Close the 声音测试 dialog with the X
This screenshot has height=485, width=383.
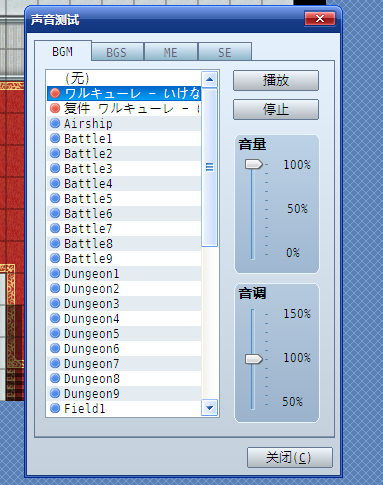[320, 18]
